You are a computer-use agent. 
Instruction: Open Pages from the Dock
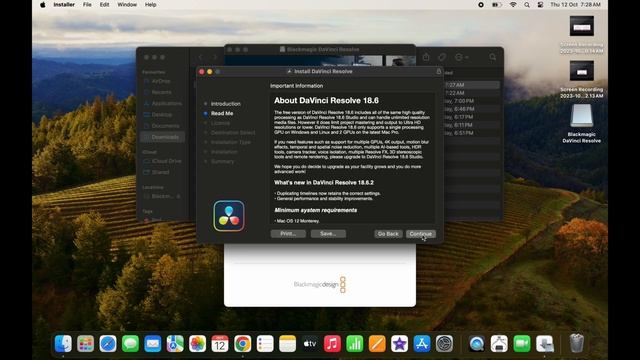click(x=377, y=344)
